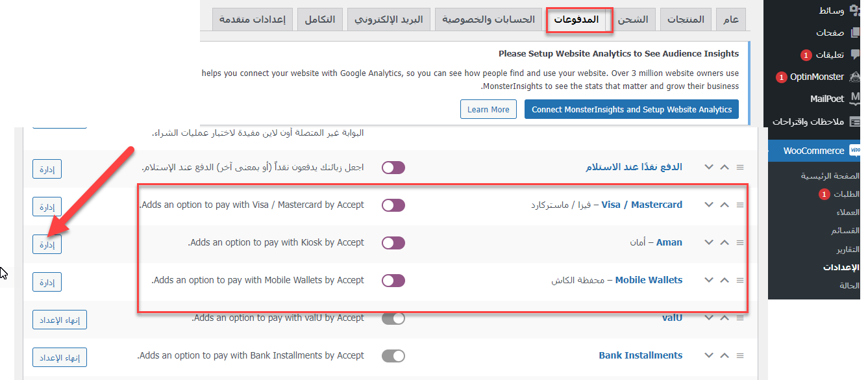The image size is (868, 380).
Task: Go to الطلبات (Orders) in WooCommerce submenu
Action: (x=846, y=194)
